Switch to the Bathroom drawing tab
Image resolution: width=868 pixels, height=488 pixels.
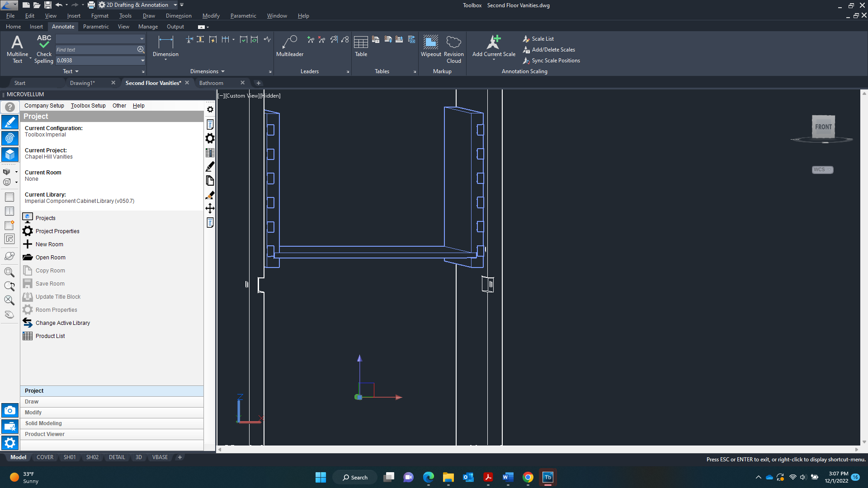[x=211, y=83]
